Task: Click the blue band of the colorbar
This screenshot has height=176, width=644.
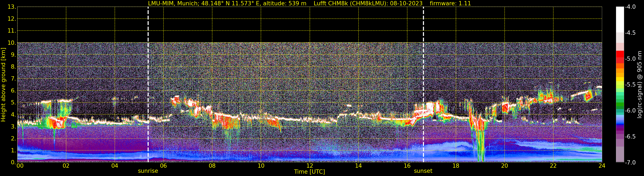Action: tap(620, 121)
